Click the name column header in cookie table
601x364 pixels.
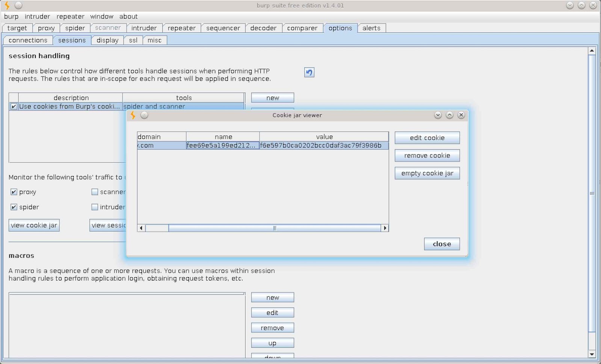[223, 137]
